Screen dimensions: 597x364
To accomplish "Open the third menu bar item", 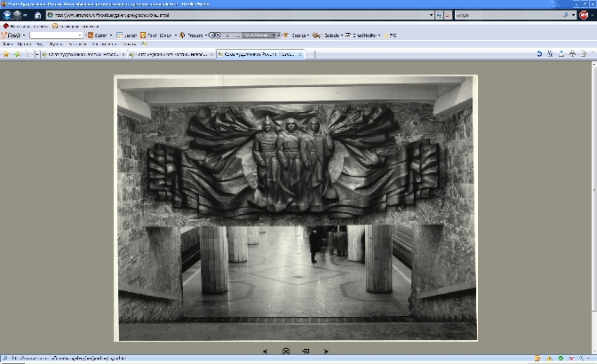I will click(x=40, y=44).
